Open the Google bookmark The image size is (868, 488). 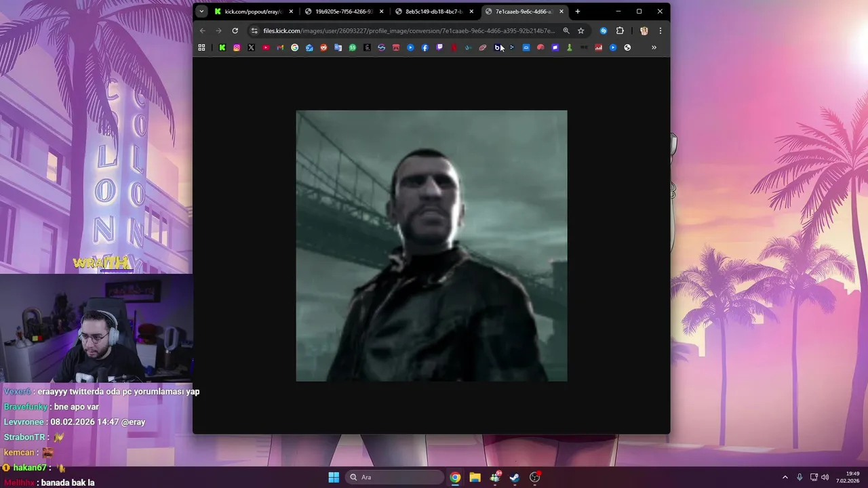coord(294,47)
